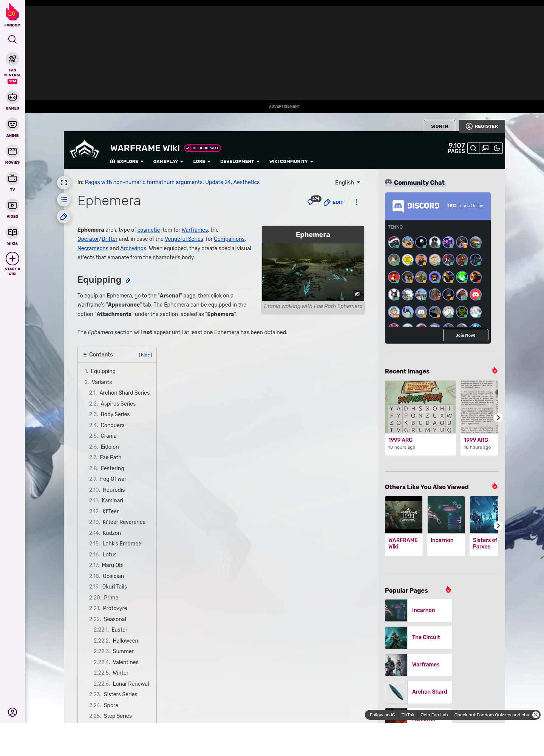Follow the cosmetic link
The image size is (544, 756).
[x=148, y=230]
